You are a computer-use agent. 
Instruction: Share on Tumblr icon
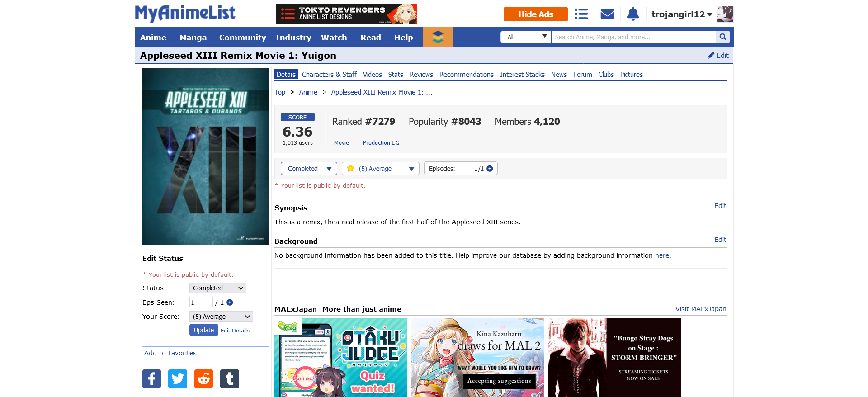[230, 378]
